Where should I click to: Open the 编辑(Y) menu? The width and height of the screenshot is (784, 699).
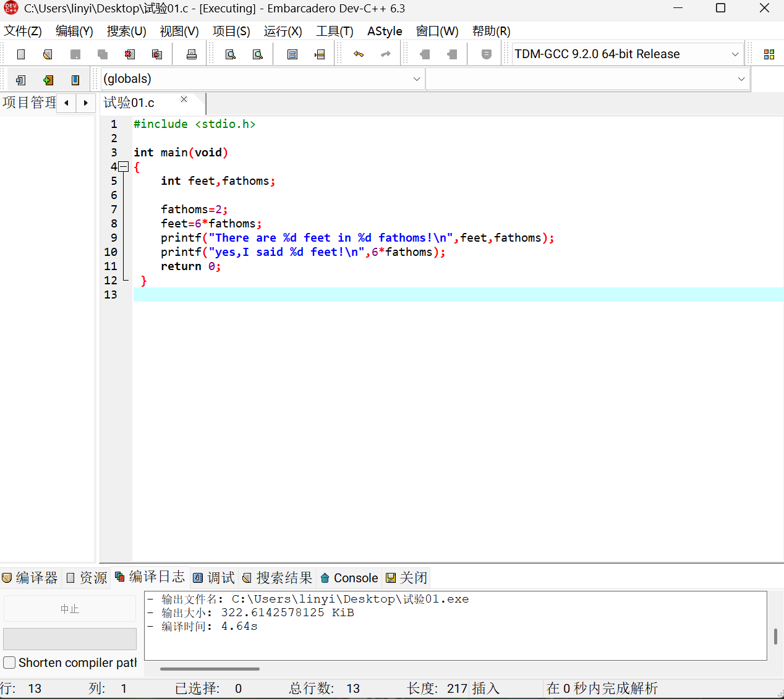(74, 31)
